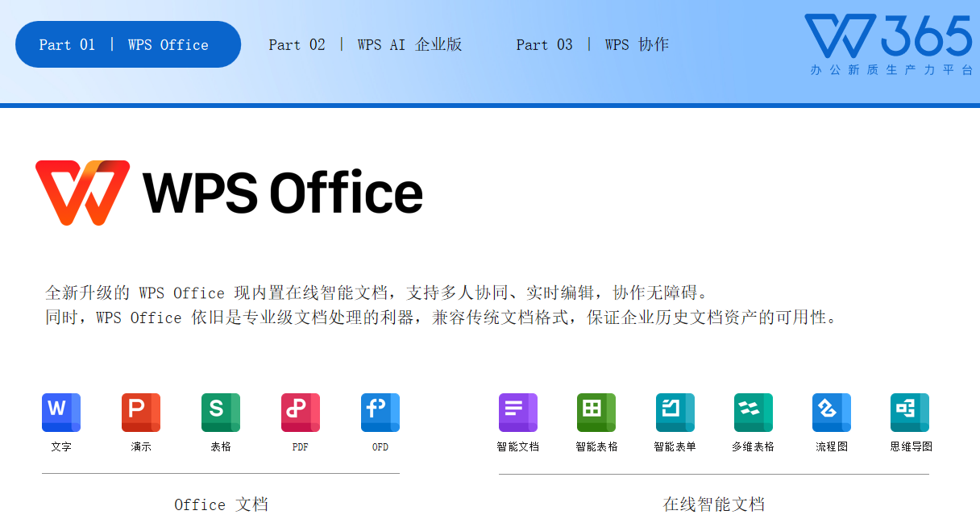Click the PDF app icon
Image resolution: width=980 pixels, height=523 pixels.
(301, 413)
